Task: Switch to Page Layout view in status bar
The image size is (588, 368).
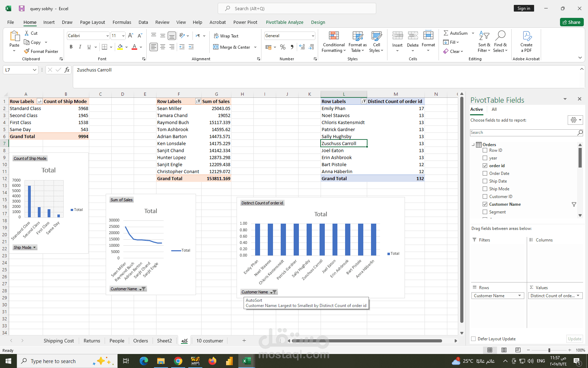Action: pos(504,350)
